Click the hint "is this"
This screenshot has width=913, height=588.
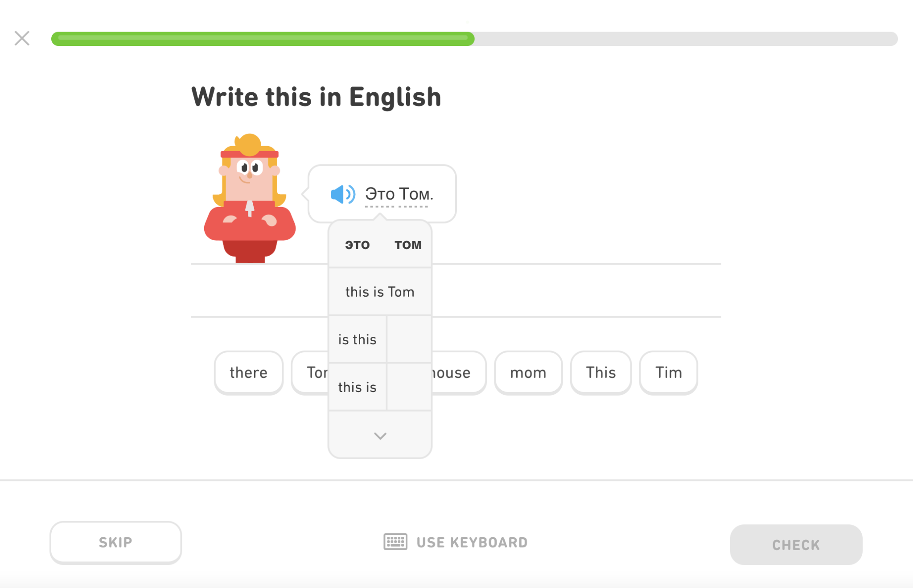pos(357,339)
